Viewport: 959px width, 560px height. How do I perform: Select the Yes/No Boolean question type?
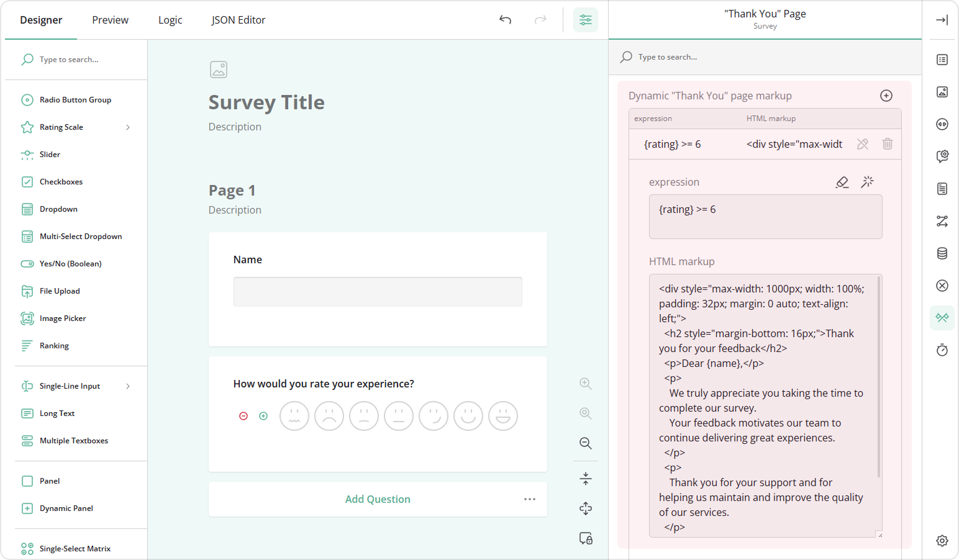click(x=70, y=263)
